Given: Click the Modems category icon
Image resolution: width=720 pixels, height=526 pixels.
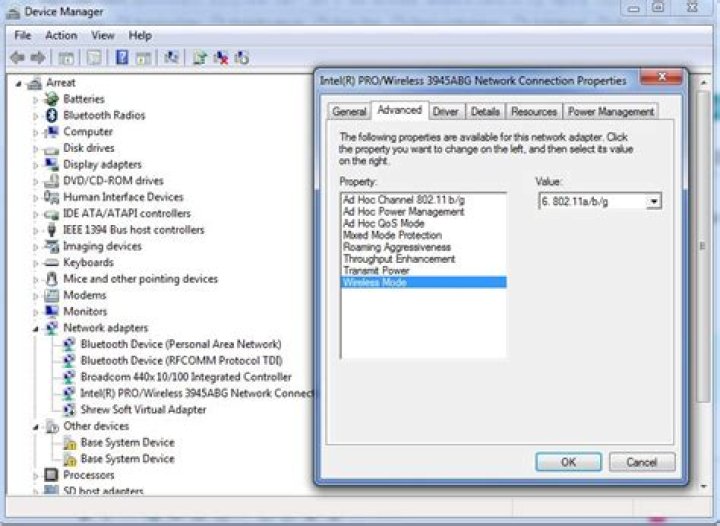Looking at the screenshot, I should pos(51,296).
